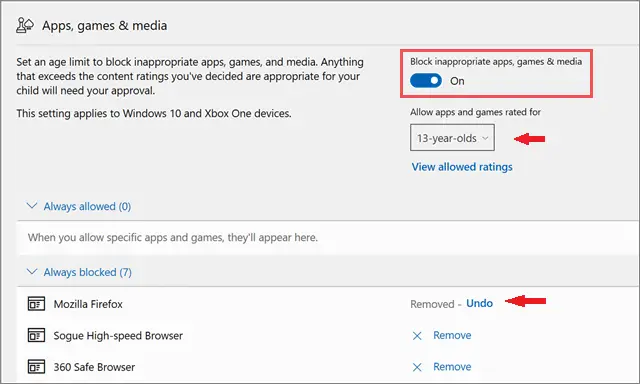640x384 pixels.
Task: Click the Apps, games & media heading
Action: 104,26
